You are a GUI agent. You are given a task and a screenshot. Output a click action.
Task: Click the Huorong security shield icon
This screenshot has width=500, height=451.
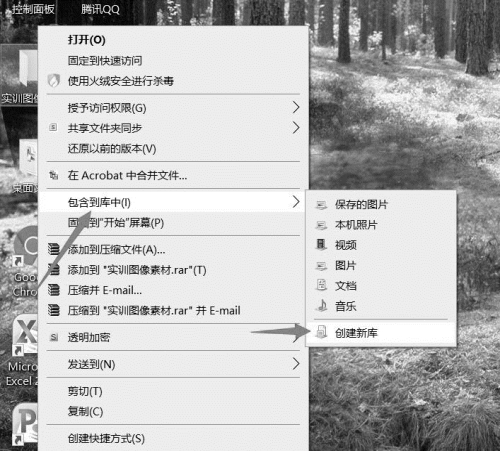(x=54, y=80)
